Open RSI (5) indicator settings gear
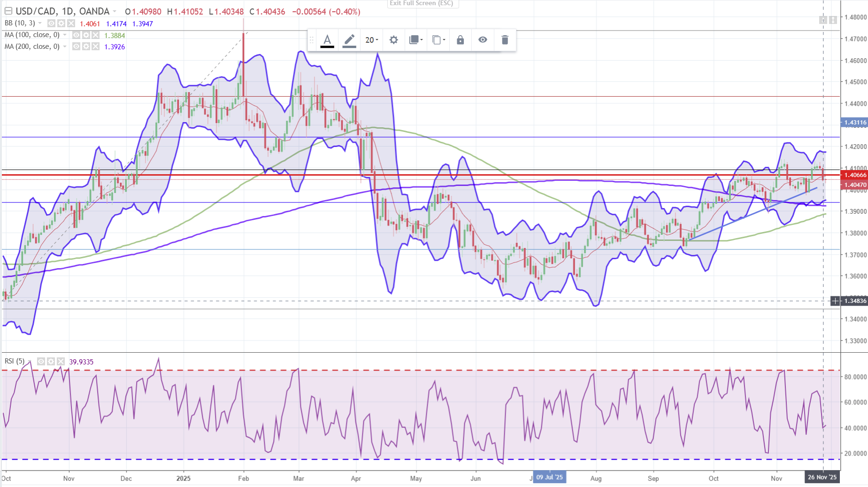868x487 pixels. coord(51,361)
